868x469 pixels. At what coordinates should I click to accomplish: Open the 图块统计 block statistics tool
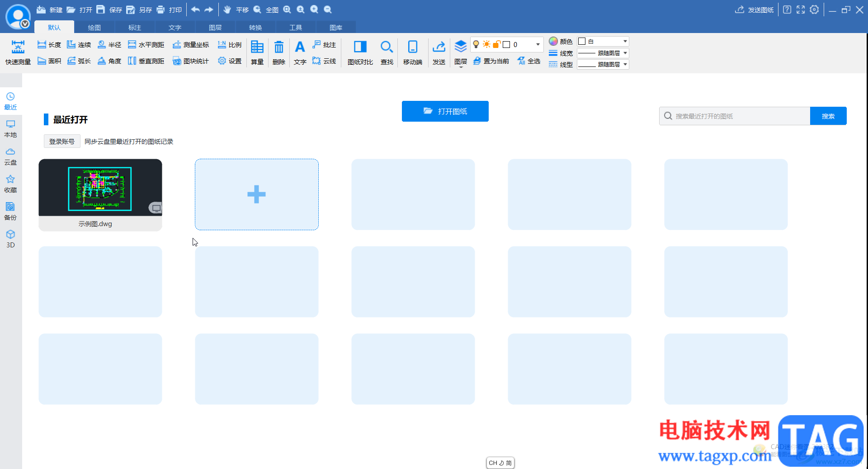point(190,61)
